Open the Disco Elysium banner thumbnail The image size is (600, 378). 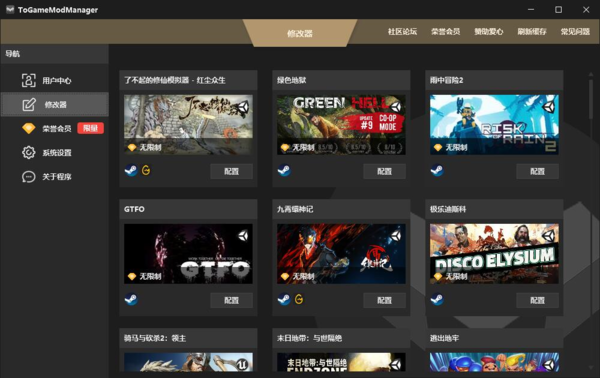(494, 254)
